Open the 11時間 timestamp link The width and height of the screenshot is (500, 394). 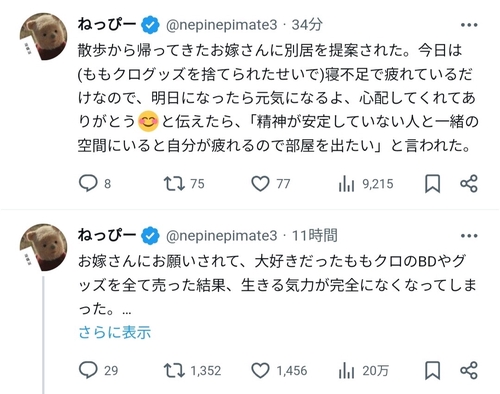pos(315,236)
